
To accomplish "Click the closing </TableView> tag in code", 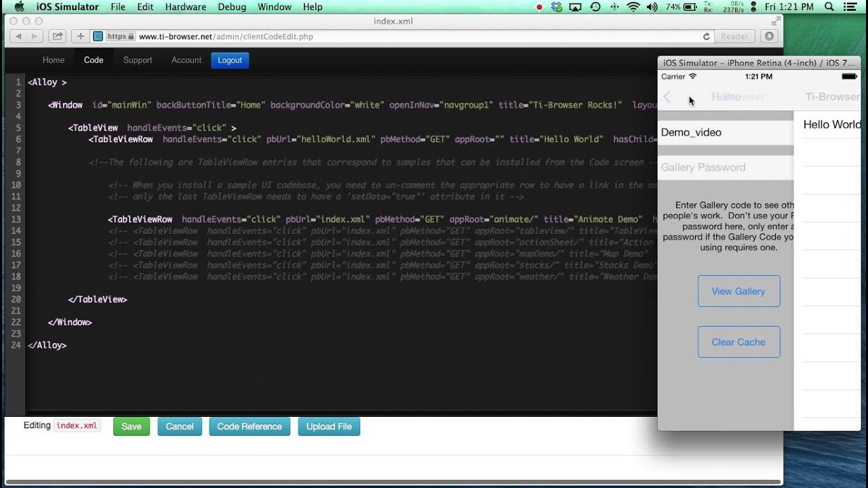I will 98,300.
